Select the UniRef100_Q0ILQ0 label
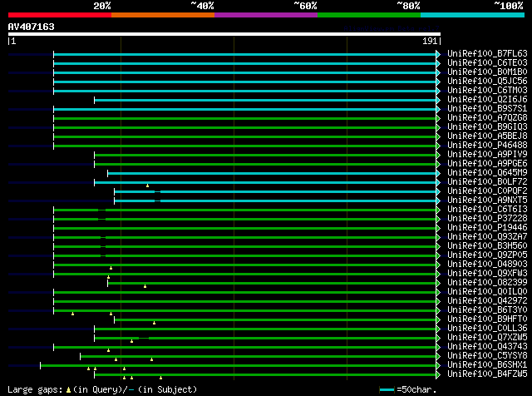The image size is (532, 396). point(487,292)
